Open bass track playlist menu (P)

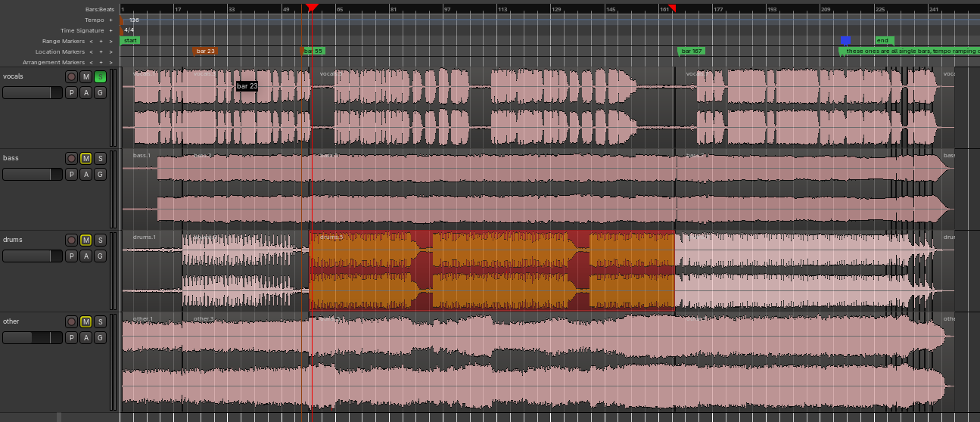point(72,174)
